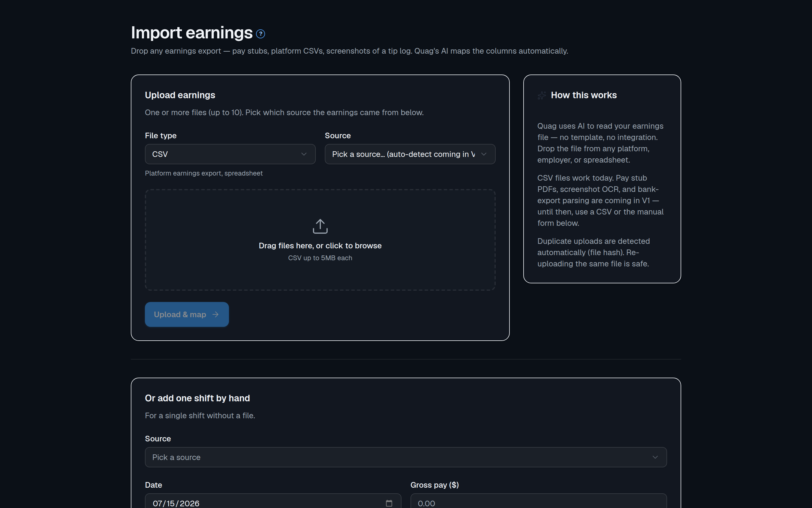Click the text For a single shift without a file.
Image resolution: width=812 pixels, height=508 pixels.
[x=200, y=416]
